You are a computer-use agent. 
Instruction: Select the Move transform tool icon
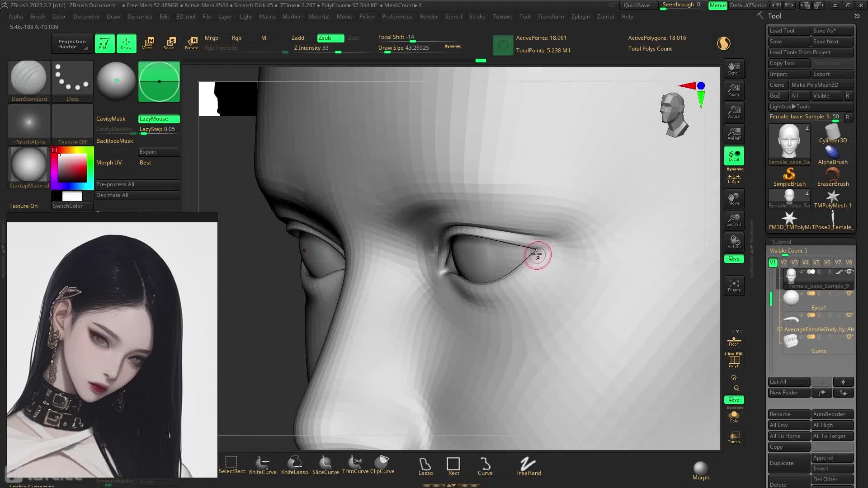[x=147, y=43]
